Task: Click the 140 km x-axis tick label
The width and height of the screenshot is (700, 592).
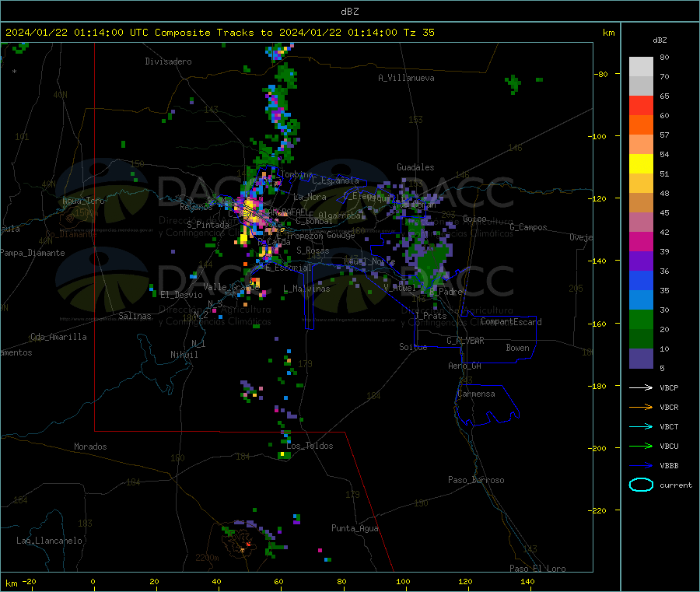Action: pos(527,581)
